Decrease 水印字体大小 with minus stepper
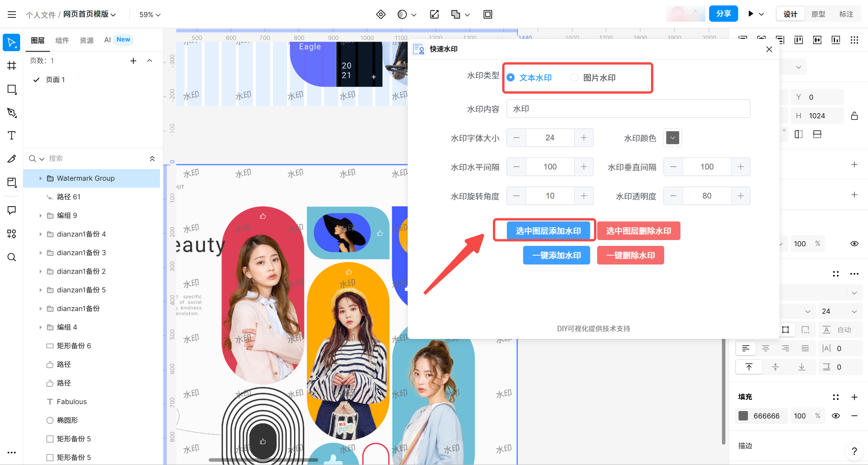The image size is (868, 465). coord(517,138)
